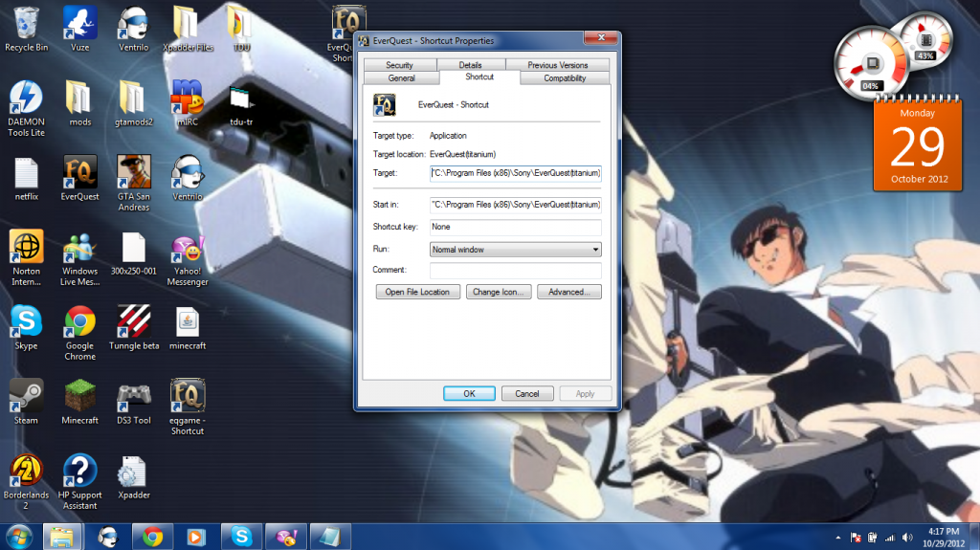Open Skype from the taskbar
Image resolution: width=980 pixels, height=550 pixels.
(x=241, y=537)
